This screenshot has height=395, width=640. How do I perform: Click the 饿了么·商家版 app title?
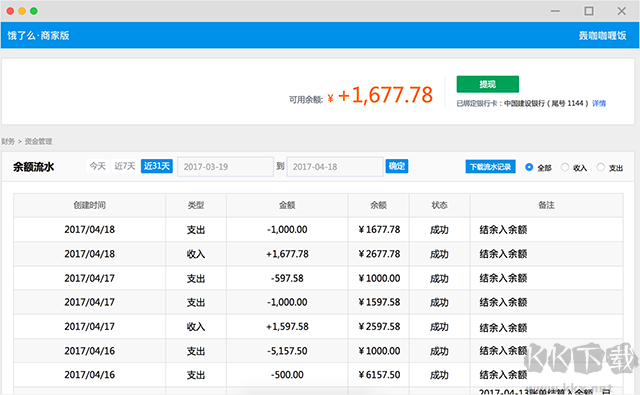pos(38,36)
